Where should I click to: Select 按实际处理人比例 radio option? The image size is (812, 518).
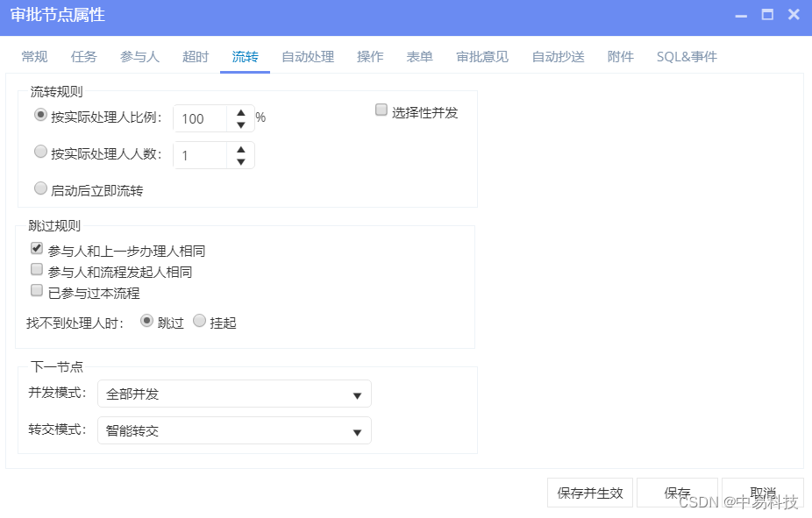pos(40,114)
